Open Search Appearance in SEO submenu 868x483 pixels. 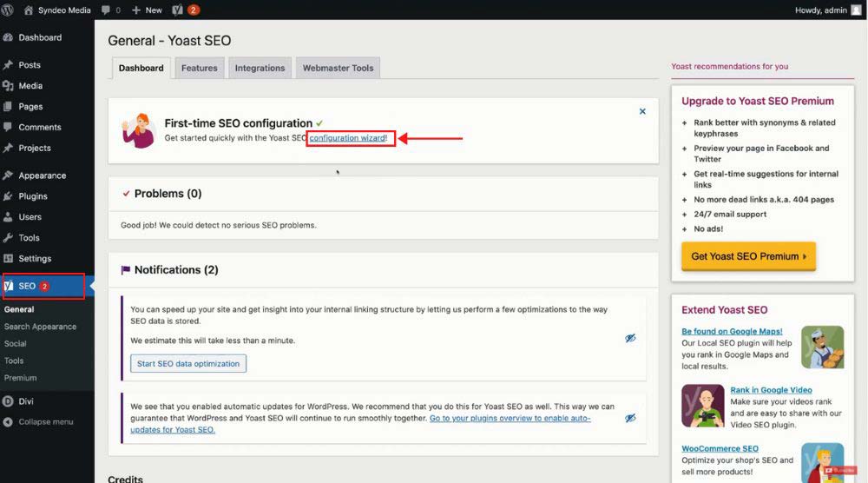click(x=40, y=327)
